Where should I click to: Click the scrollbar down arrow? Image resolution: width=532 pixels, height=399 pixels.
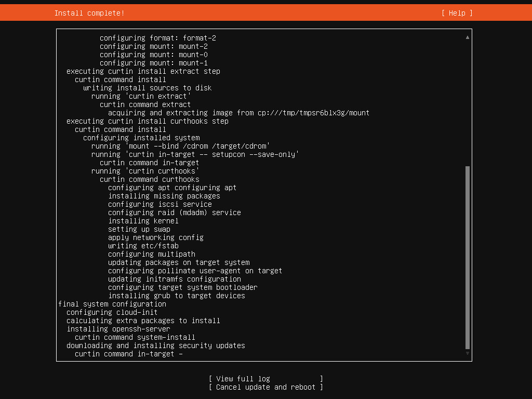coord(468,353)
